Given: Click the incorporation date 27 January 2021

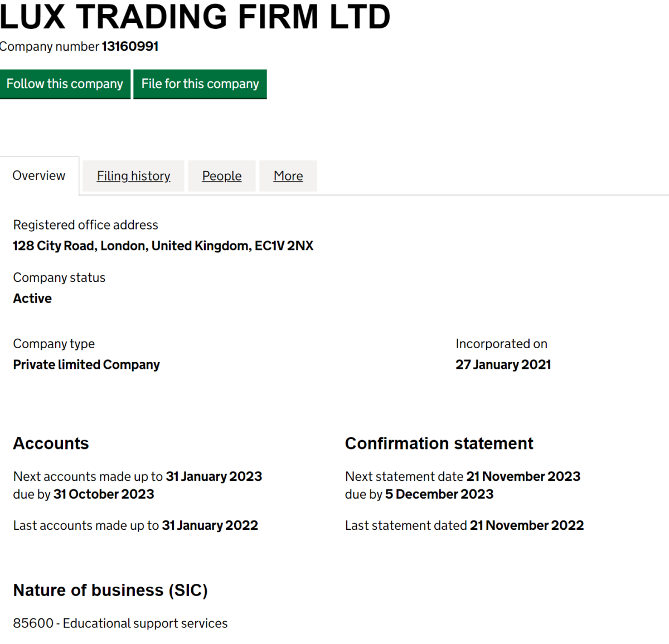Looking at the screenshot, I should 503,364.
